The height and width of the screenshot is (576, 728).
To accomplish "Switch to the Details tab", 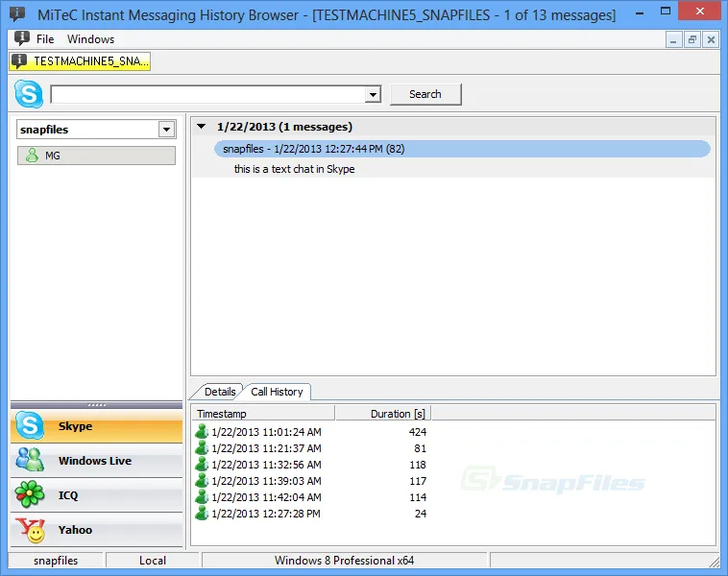I will point(220,392).
